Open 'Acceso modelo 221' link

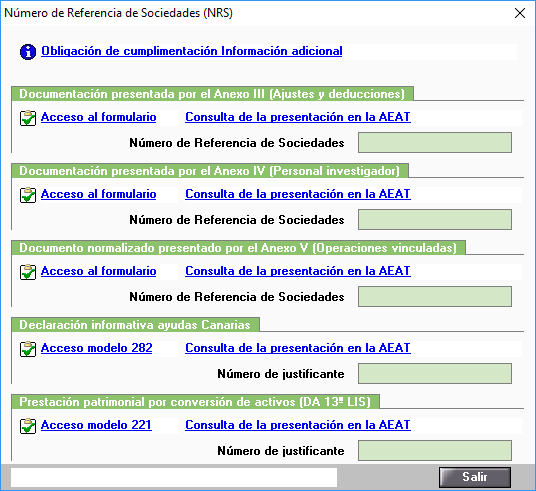(x=96, y=425)
